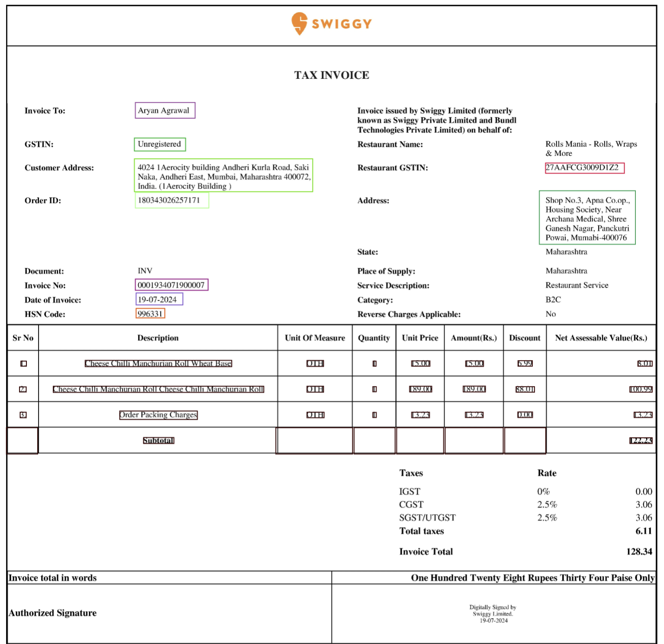Click the Taxes heading

411,473
